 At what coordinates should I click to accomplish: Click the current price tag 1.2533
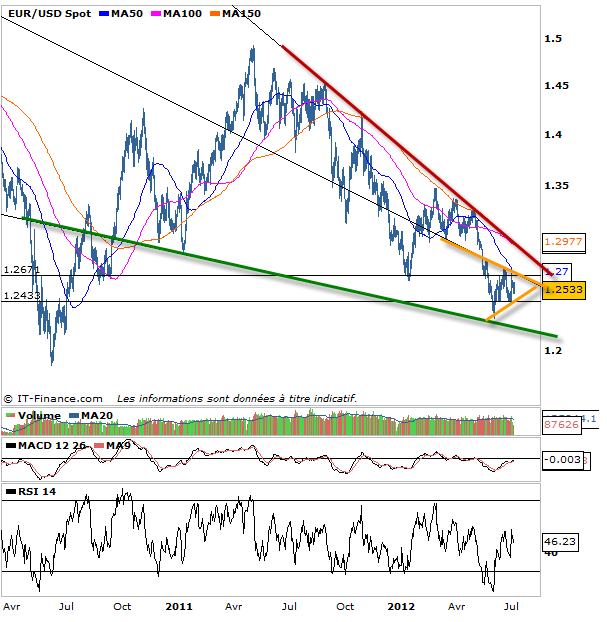(x=563, y=290)
